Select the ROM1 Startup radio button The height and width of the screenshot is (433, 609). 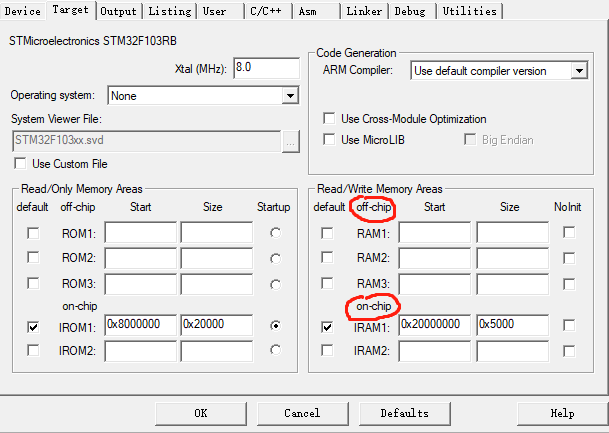(275, 233)
